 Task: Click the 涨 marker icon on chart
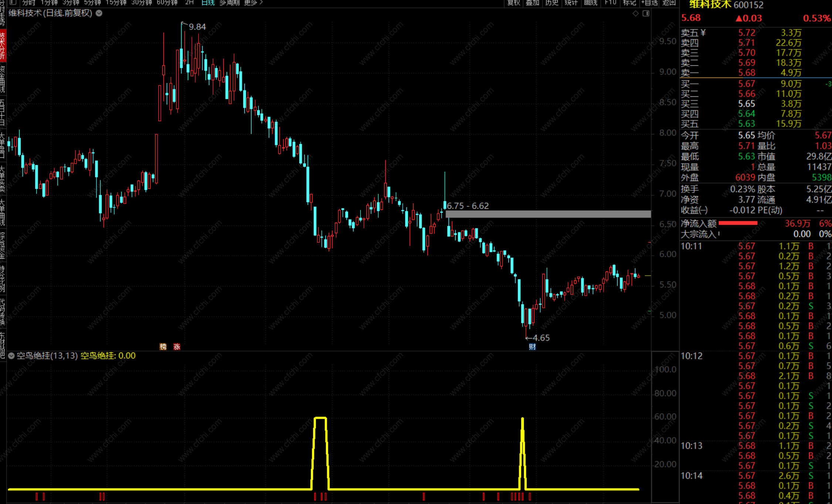(x=177, y=347)
